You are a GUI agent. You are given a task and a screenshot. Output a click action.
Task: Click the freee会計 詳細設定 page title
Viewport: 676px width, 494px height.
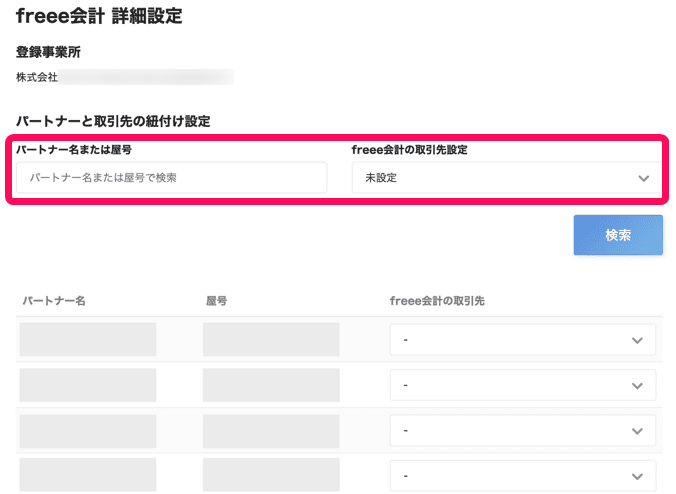point(99,16)
